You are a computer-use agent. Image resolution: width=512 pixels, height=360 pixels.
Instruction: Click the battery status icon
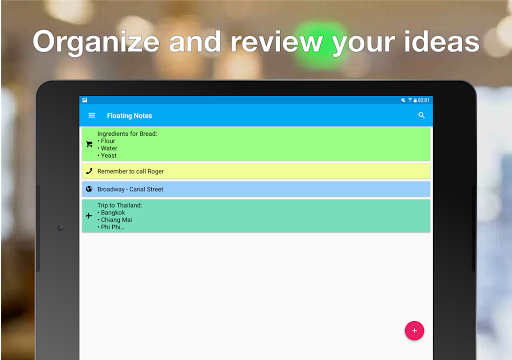415,100
